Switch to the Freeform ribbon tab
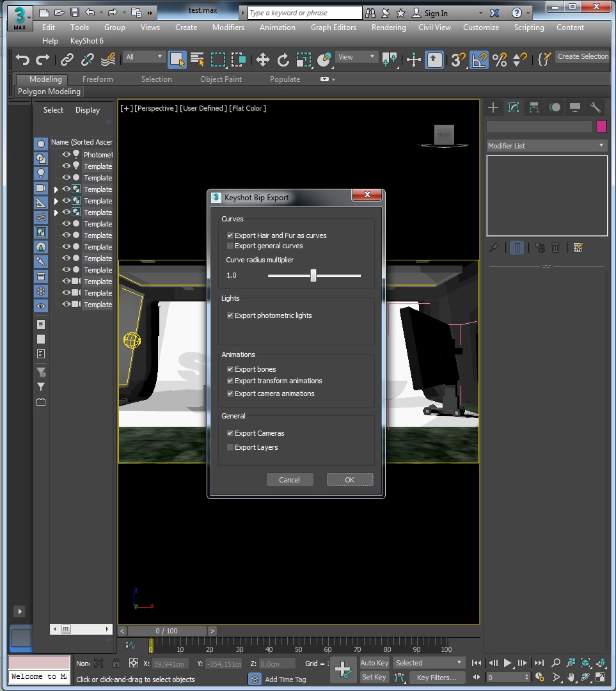This screenshot has width=616, height=691. pyautogui.click(x=98, y=79)
